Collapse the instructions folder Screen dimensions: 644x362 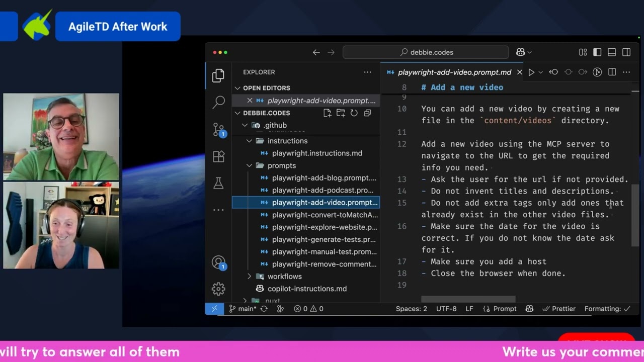click(x=250, y=141)
